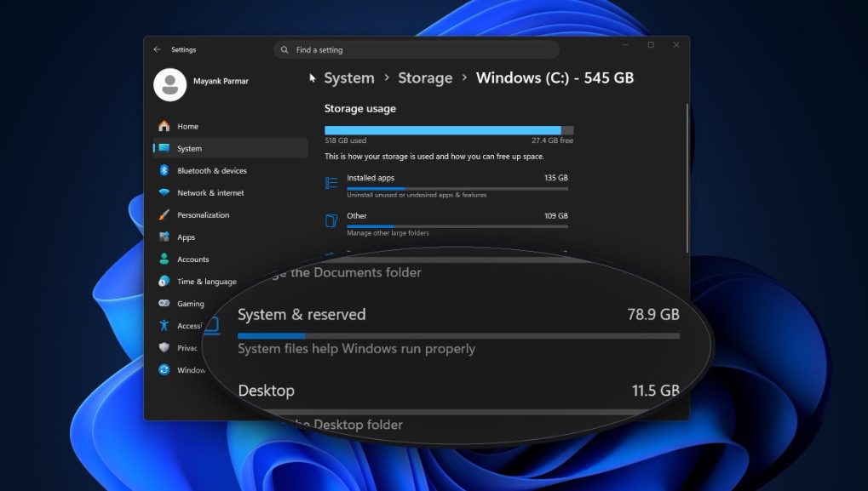Open Personalization paintbrush icon
This screenshot has height=491, width=868.
[x=164, y=214]
